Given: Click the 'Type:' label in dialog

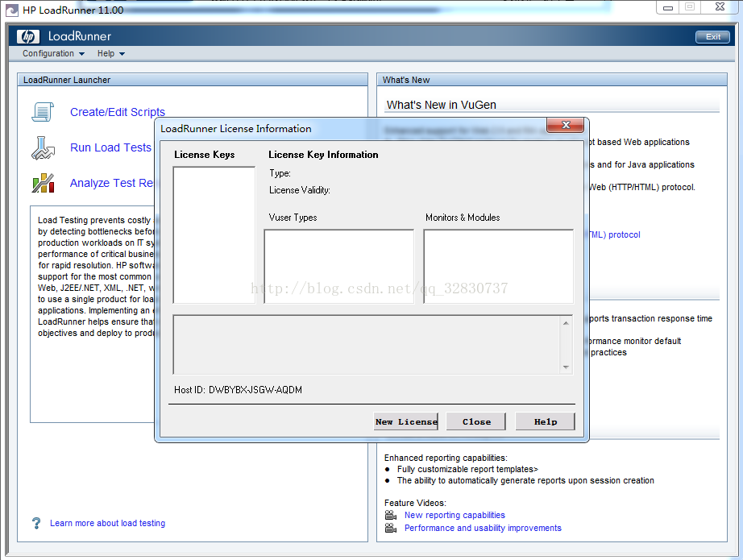Looking at the screenshot, I should [280, 173].
